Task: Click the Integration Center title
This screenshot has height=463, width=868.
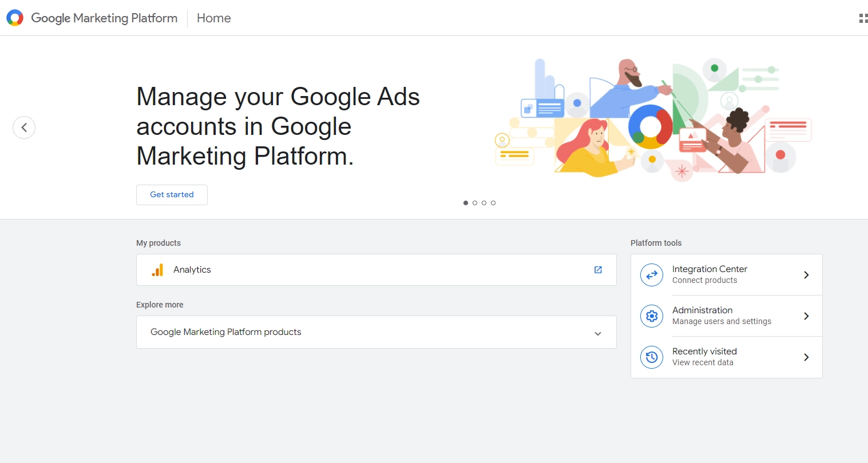Action: 710,269
